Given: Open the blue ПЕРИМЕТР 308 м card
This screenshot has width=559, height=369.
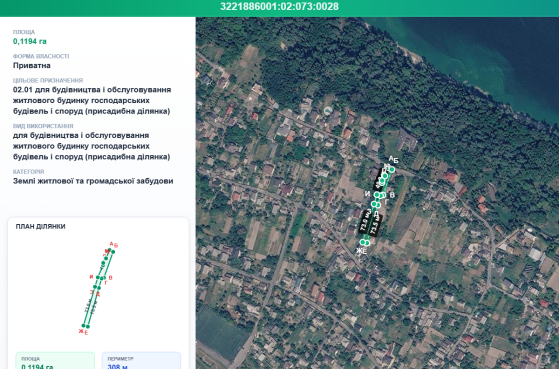Looking at the screenshot, I should point(142,360).
